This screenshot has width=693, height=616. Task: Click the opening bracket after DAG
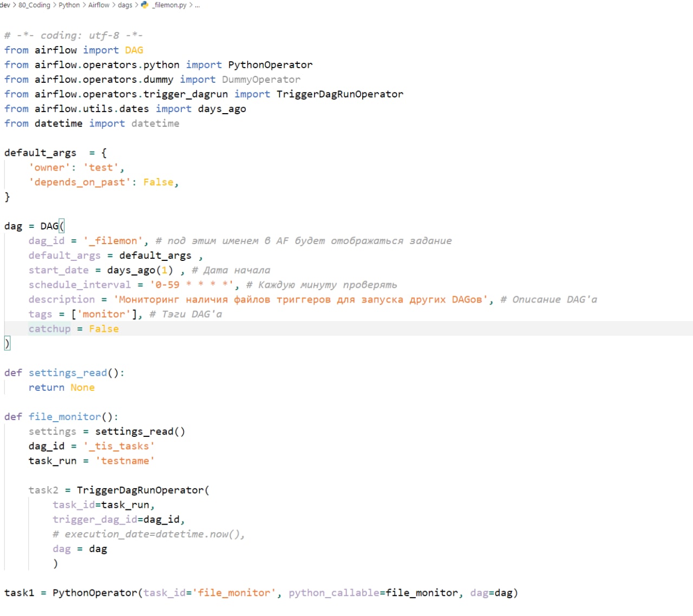pyautogui.click(x=62, y=226)
